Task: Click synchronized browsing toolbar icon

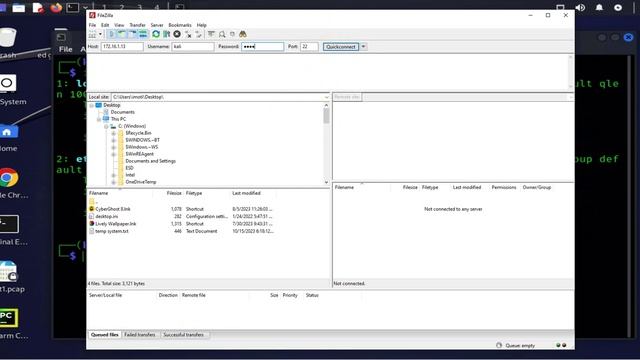Action: pyautogui.click(x=232, y=34)
